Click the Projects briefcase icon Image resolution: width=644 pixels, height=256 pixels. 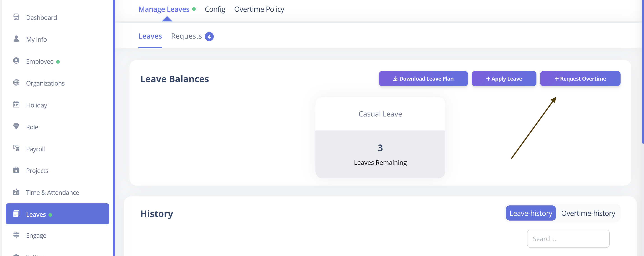[x=16, y=170]
